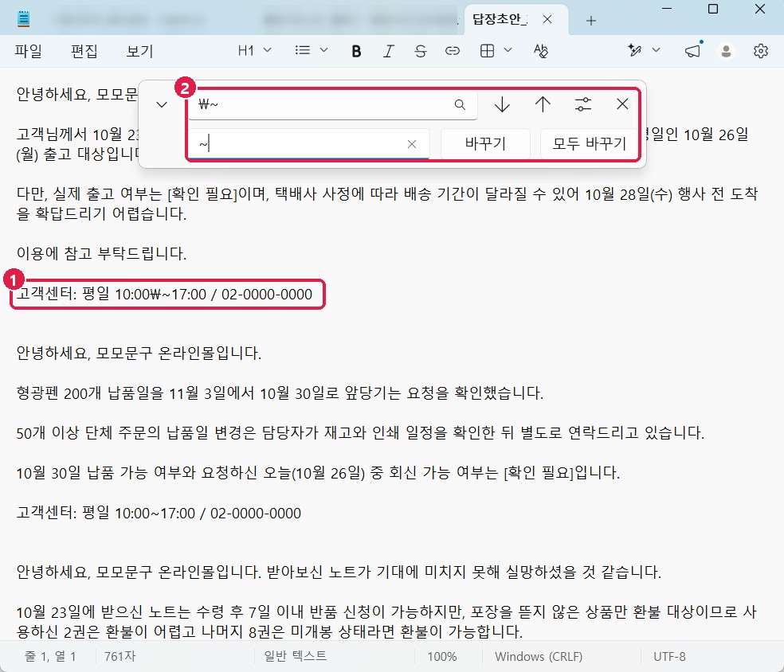Click the line with 10:00₩~17:00
Image resolution: width=784 pixels, height=672 pixels.
[x=164, y=294]
